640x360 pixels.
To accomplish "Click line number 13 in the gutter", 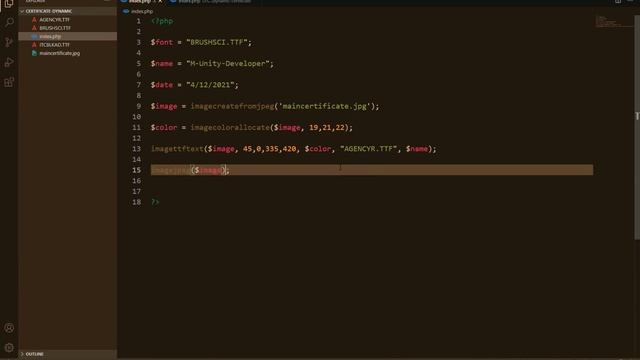I will (136, 149).
